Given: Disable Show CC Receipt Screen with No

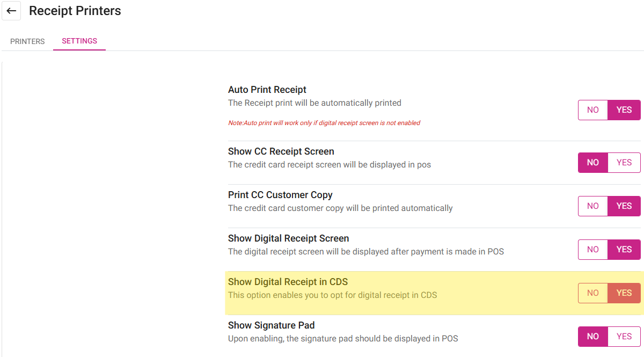Looking at the screenshot, I should tap(593, 163).
